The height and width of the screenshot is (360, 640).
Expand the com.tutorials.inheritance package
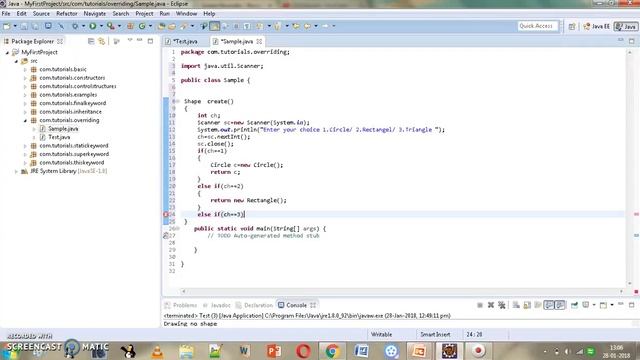[x=25, y=112]
